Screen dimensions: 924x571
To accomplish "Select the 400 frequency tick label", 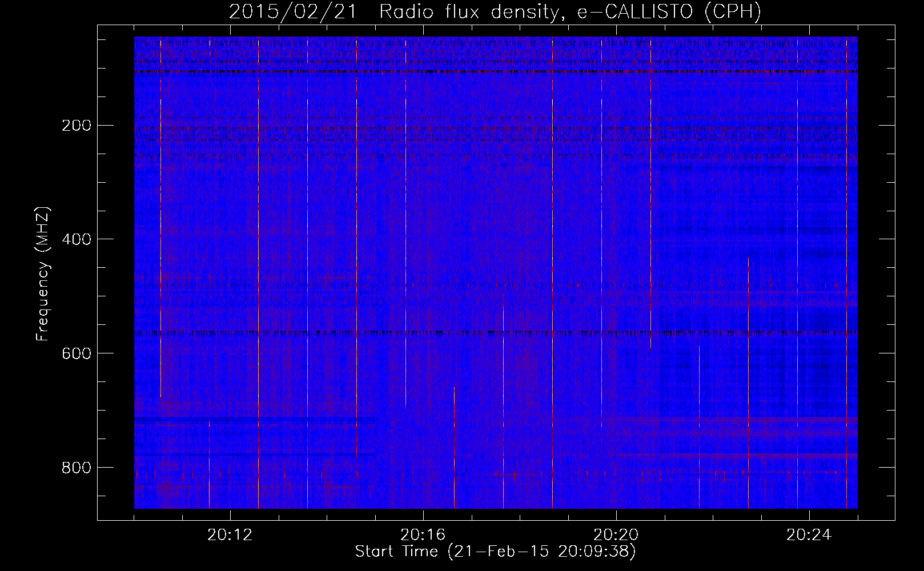I will click(x=76, y=239).
